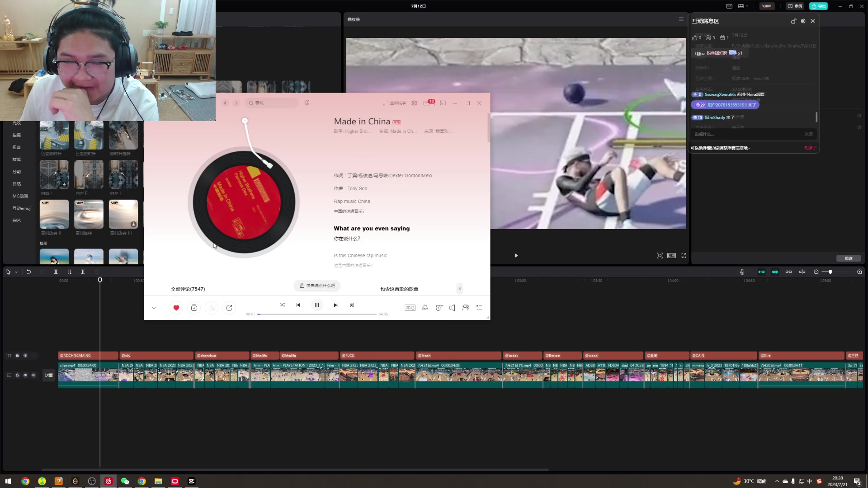Toggle visibility of the text track

[x=25, y=356]
